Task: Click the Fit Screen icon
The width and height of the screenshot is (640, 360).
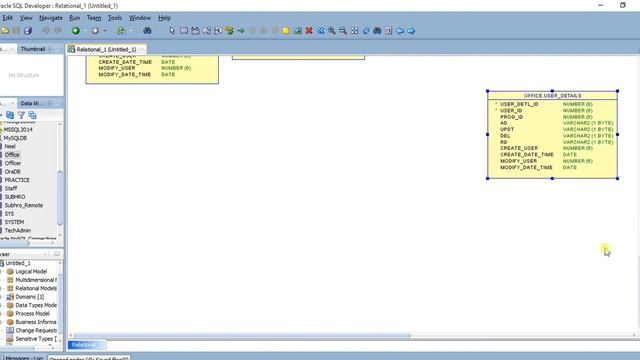Action: tap(355, 31)
